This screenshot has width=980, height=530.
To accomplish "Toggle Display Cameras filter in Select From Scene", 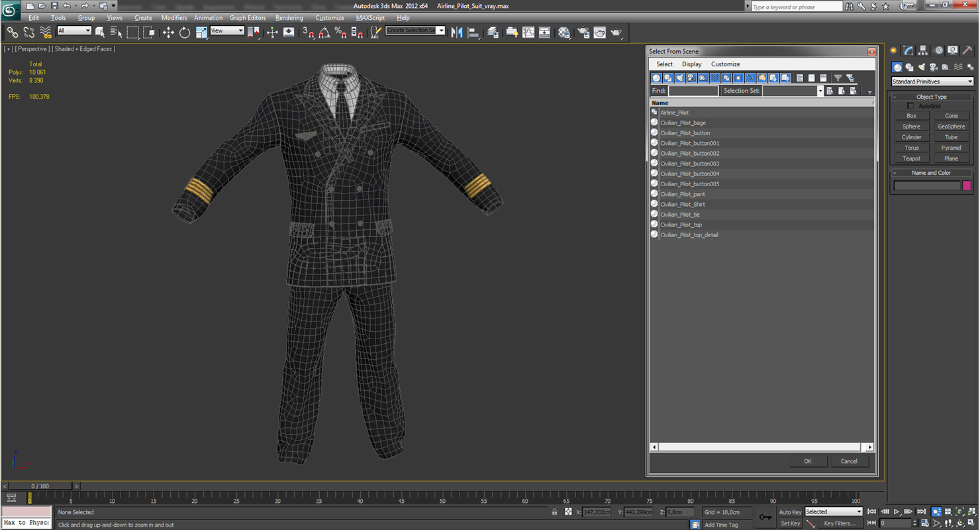I will pyautogui.click(x=691, y=78).
